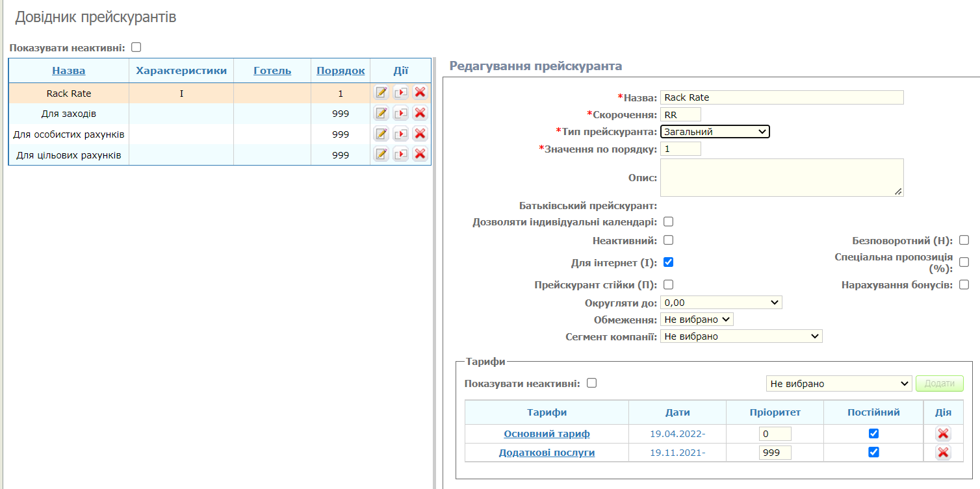Click copy icon for Для заходів row
Screen dimensions: 980x489
tap(400, 114)
